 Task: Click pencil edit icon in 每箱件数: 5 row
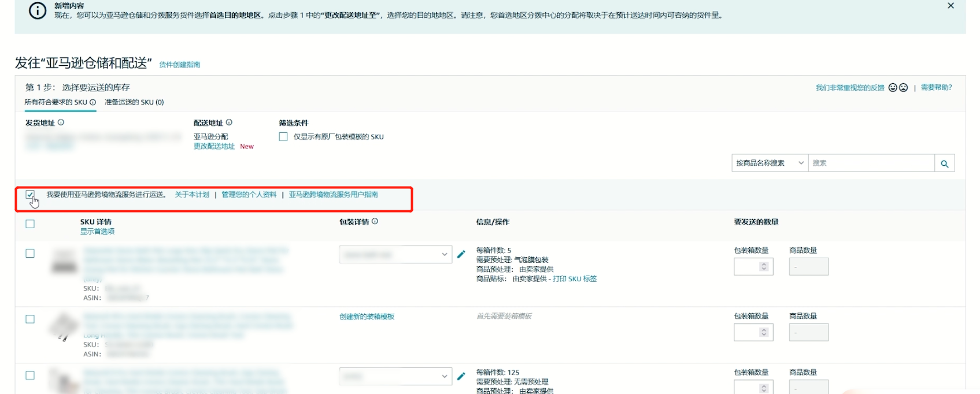(461, 254)
